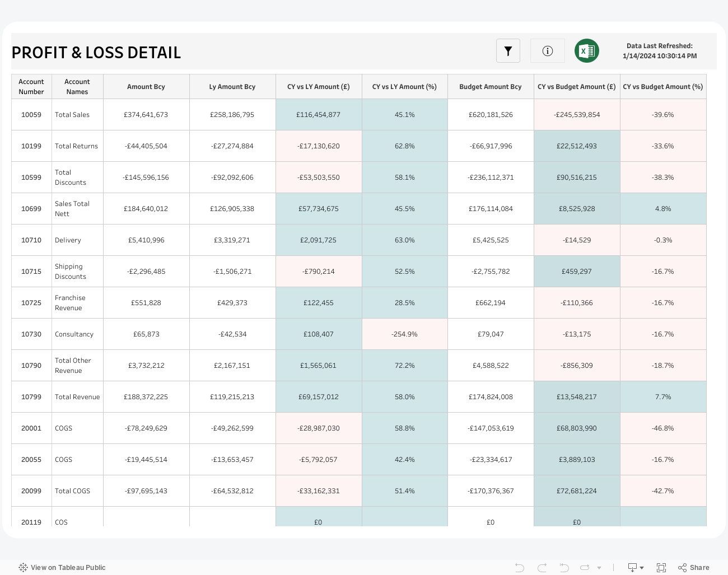Click the Total Returns account name
Viewport: 728px width, 575px height.
[76, 146]
